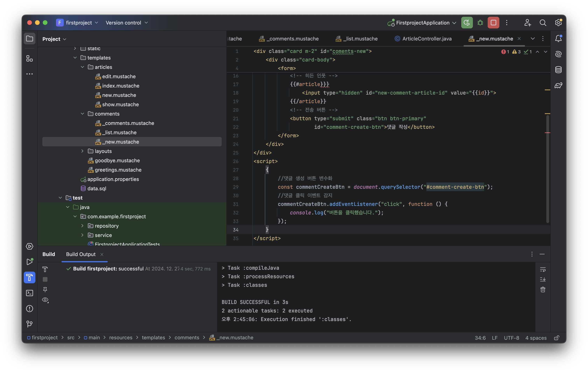Stop the running FirstprojectApplication
The width and height of the screenshot is (588, 372).
pos(493,23)
